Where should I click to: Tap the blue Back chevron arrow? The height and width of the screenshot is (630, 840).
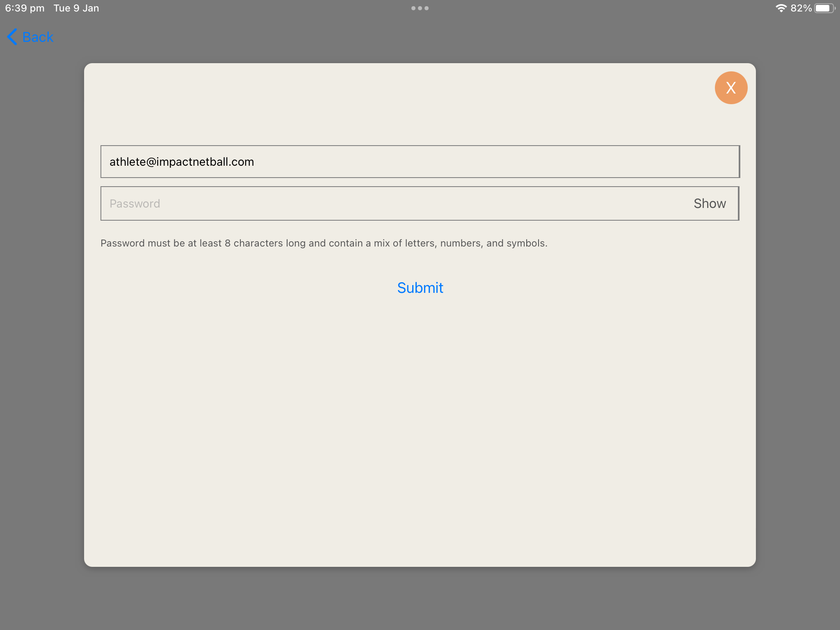click(12, 37)
